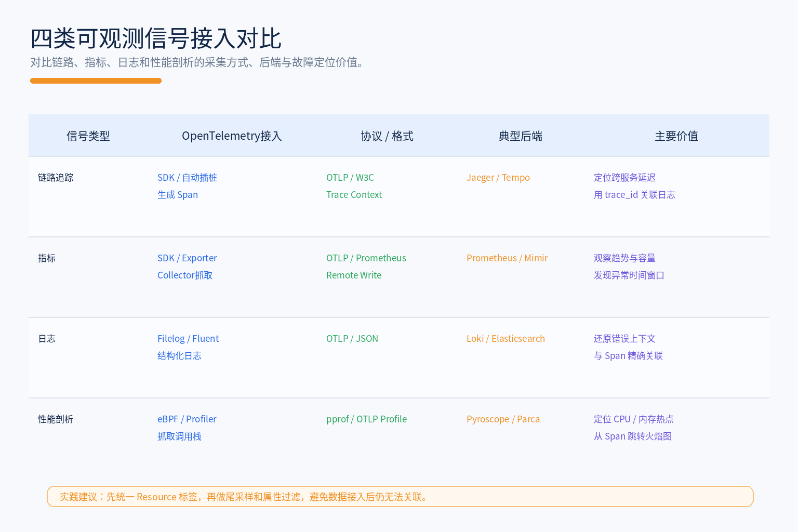Screen dimensions: 798x532
Task: Click the title 四类可观测信号接入对比
Action: pyautogui.click(x=156, y=38)
